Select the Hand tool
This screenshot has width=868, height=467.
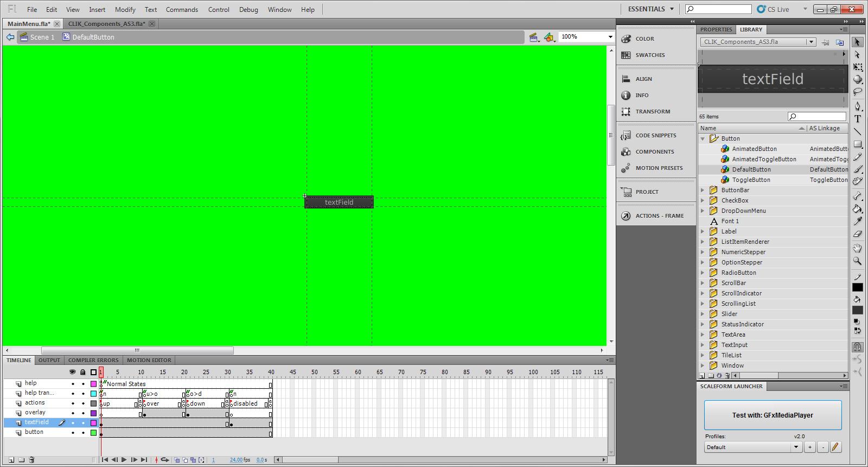point(857,248)
